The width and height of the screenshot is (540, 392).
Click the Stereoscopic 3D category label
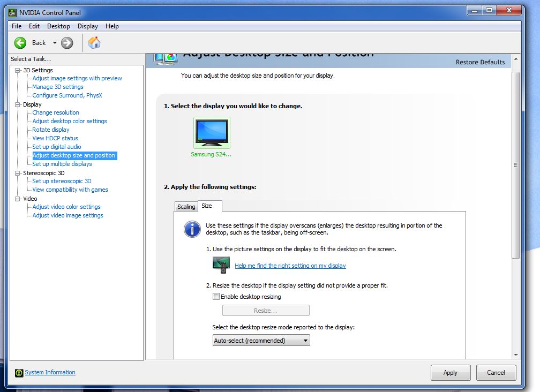(44, 173)
